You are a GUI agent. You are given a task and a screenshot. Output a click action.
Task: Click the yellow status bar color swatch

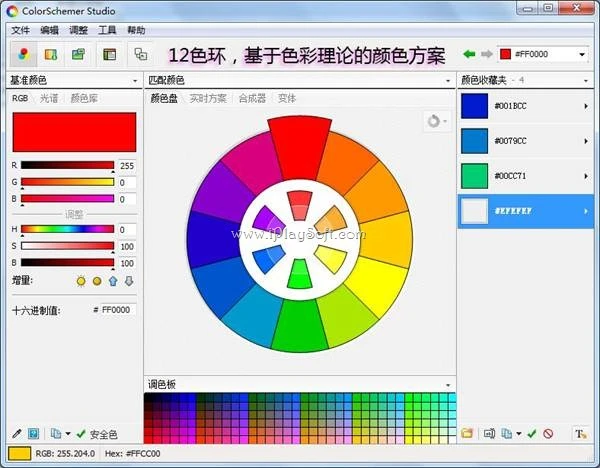(x=20, y=453)
